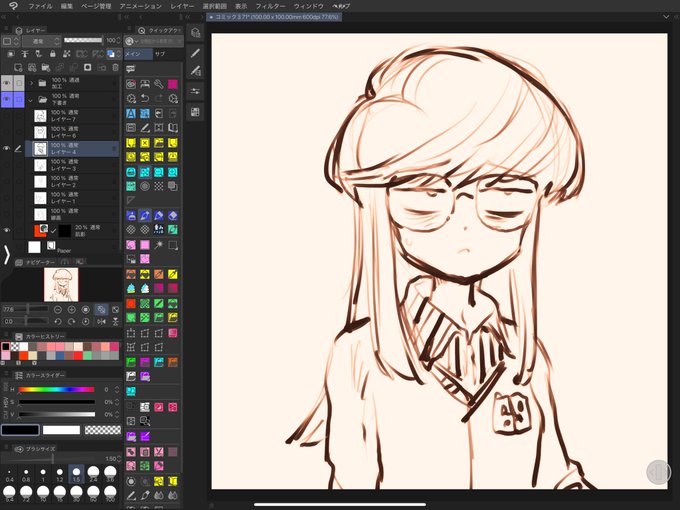Screen dimensions: 680x510
Task: Toggle lock layer icon in the layer panel
Action: [52, 54]
